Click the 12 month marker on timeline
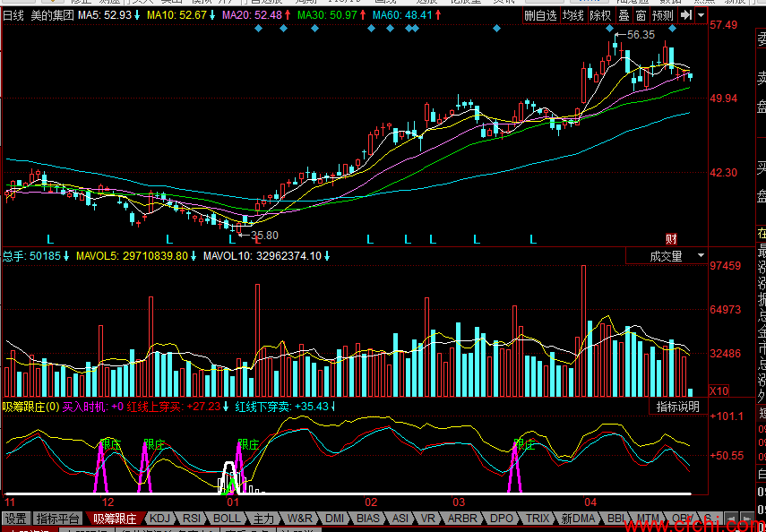766x532 pixels. coord(108,502)
